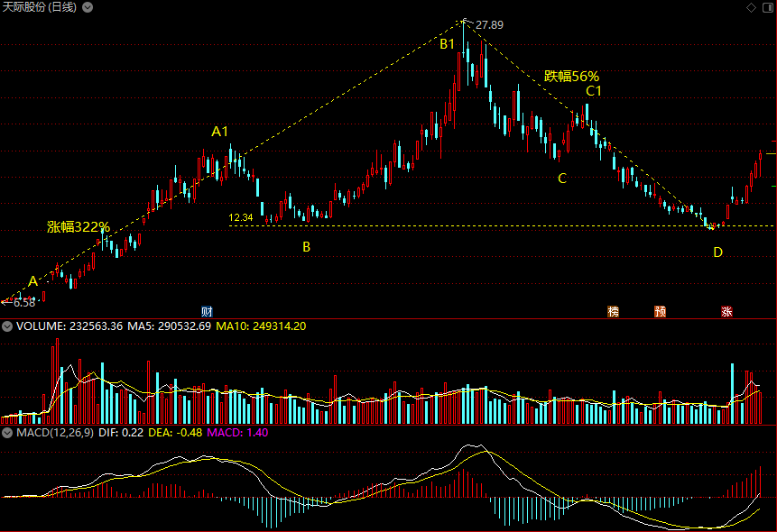
Task: Click the 涨 limit-up marker icon
Action: pos(726,312)
